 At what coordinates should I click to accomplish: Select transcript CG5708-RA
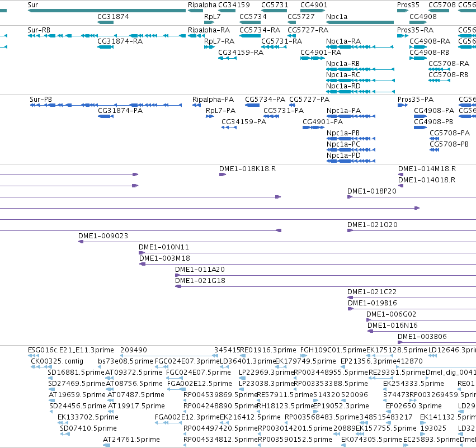coord(439,69)
